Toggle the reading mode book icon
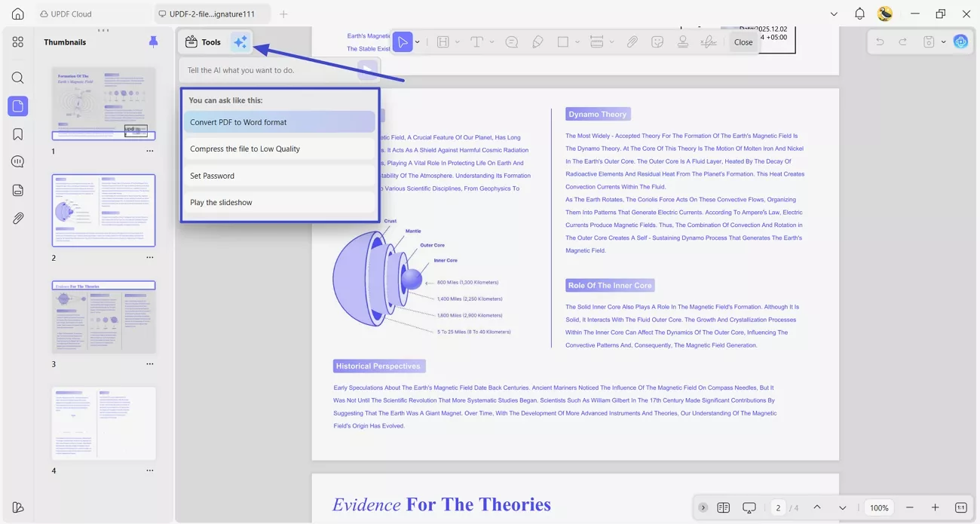The height and width of the screenshot is (524, 980). (724, 507)
